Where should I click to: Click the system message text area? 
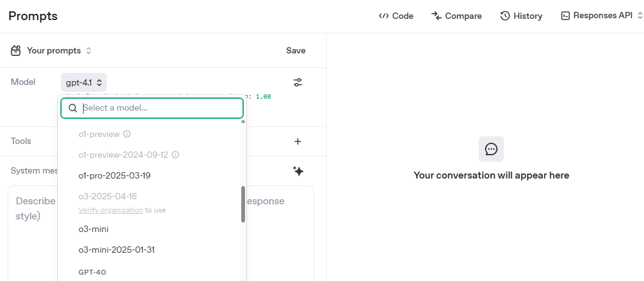pos(161,233)
